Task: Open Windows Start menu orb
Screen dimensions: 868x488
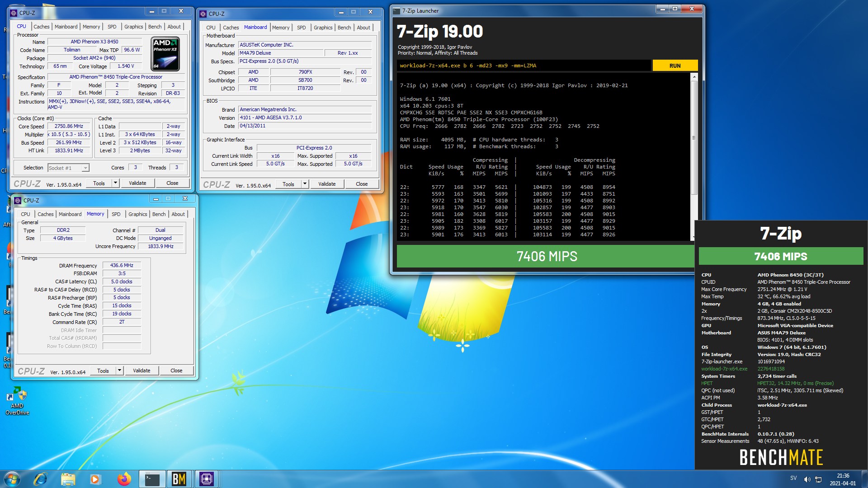Action: [x=12, y=479]
